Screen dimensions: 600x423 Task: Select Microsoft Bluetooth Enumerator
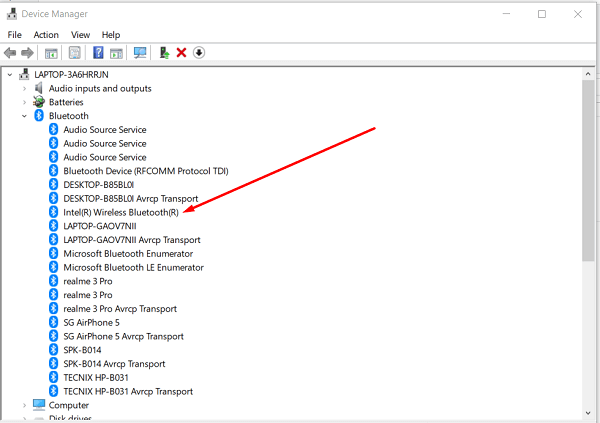click(128, 254)
